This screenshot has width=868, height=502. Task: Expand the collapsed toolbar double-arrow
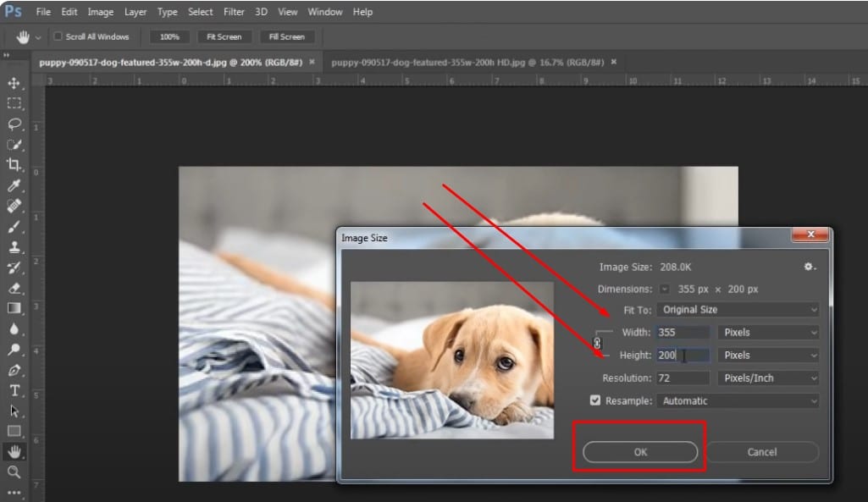pos(7,55)
